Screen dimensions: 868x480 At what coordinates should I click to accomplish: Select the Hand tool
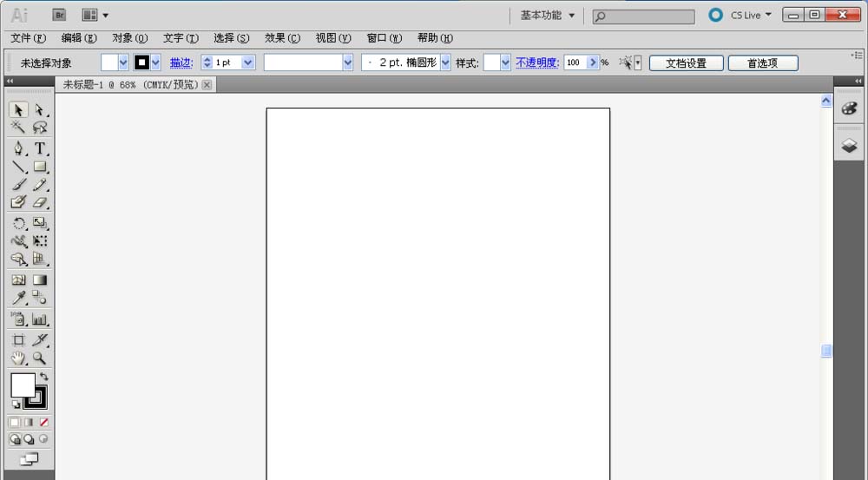(18, 358)
